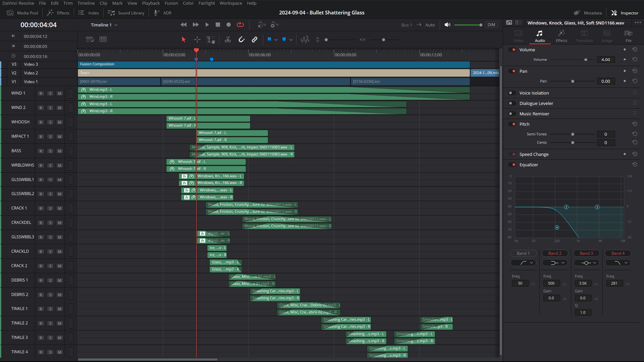Click the blue flag icon

[x=269, y=40]
